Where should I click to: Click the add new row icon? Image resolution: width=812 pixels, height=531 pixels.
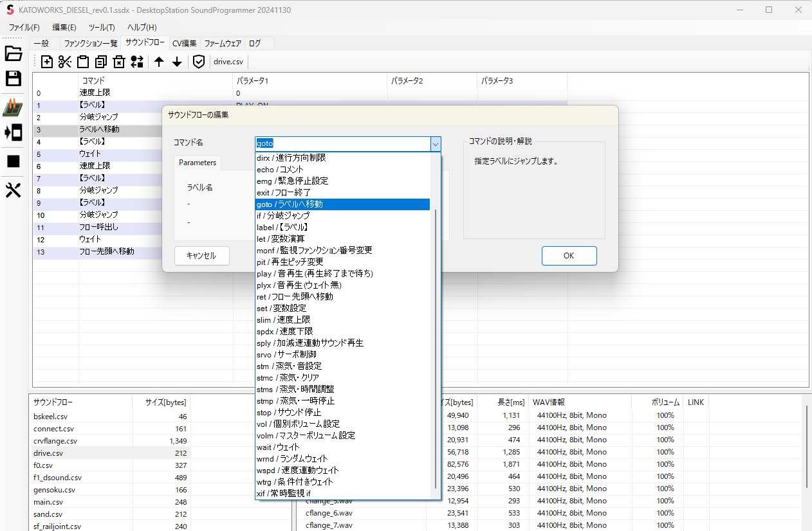(x=47, y=62)
